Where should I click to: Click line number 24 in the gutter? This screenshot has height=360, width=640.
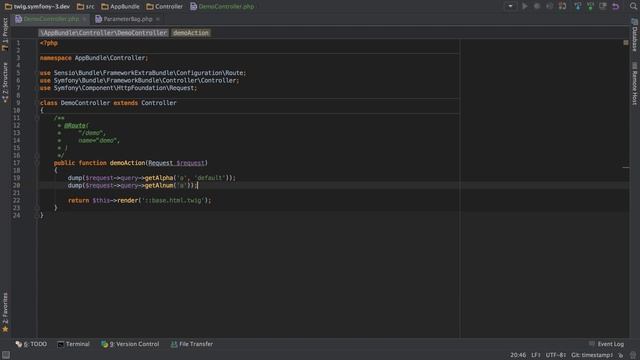16,215
